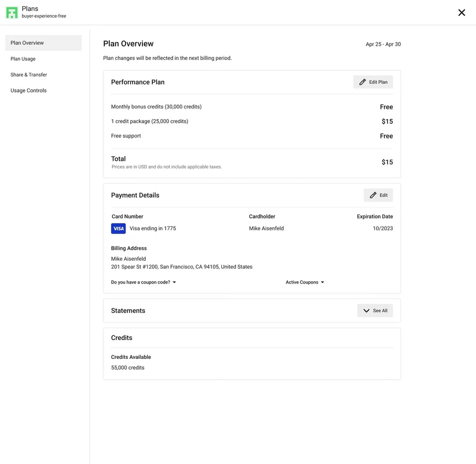Go to Share & Transfer
Screen dimensions: 476x464
(29, 75)
